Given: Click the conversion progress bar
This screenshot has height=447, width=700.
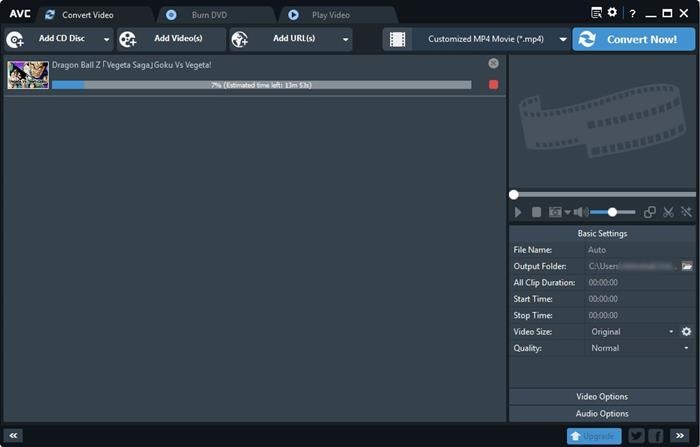Looking at the screenshot, I should point(262,85).
